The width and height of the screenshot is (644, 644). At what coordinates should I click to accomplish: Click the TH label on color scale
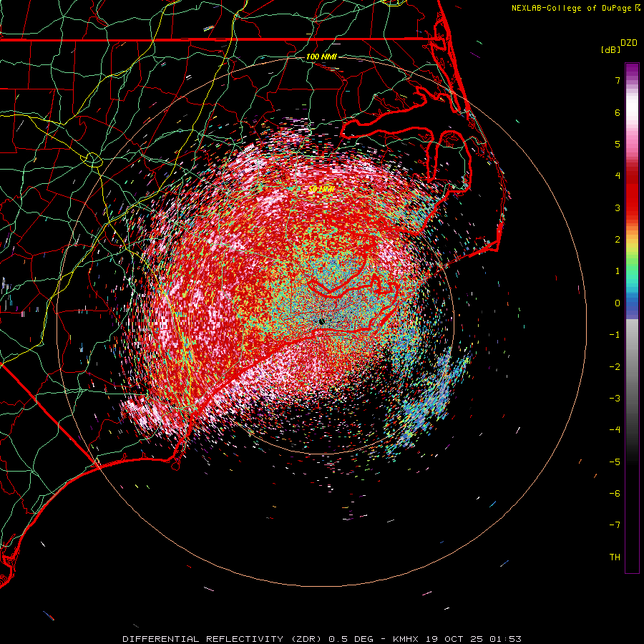tap(615, 557)
